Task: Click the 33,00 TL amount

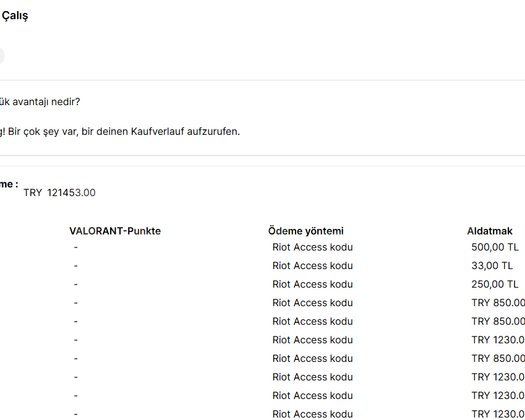Action: pyautogui.click(x=492, y=266)
